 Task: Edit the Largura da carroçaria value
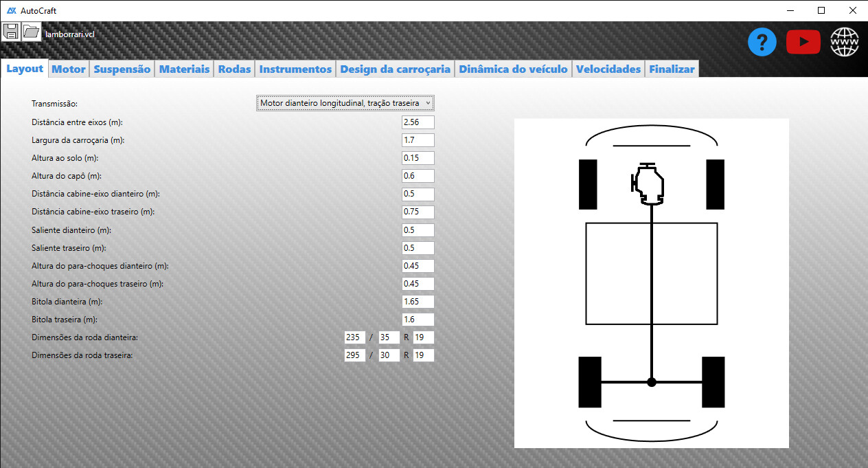(x=418, y=140)
